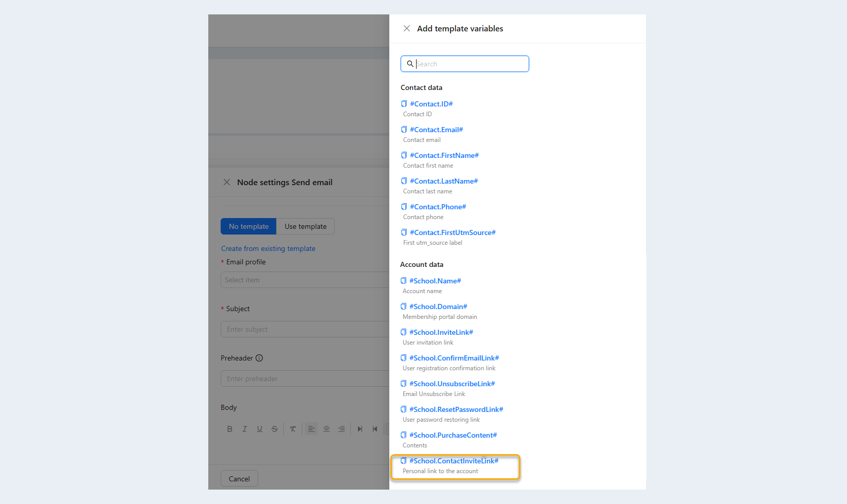Close the Add template variables panel

point(407,28)
